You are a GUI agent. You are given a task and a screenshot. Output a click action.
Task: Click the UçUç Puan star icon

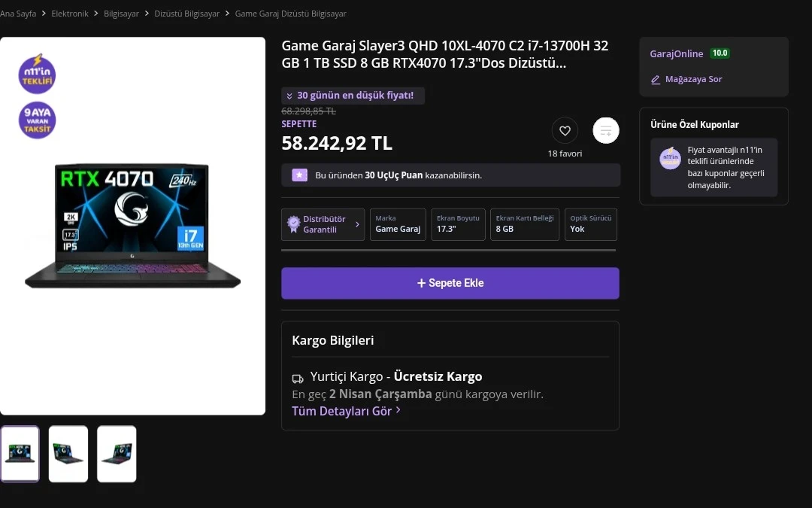(299, 175)
